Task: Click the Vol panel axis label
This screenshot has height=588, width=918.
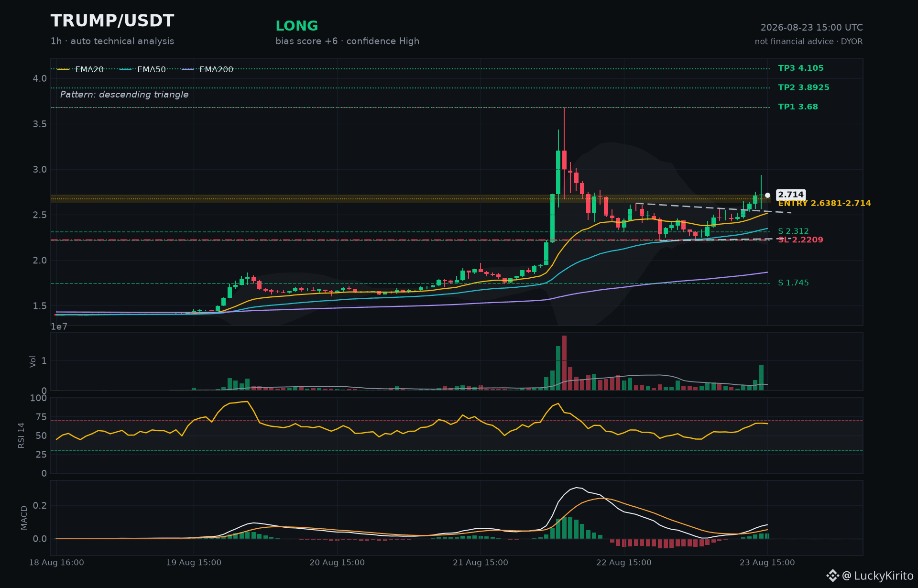Action: click(33, 361)
